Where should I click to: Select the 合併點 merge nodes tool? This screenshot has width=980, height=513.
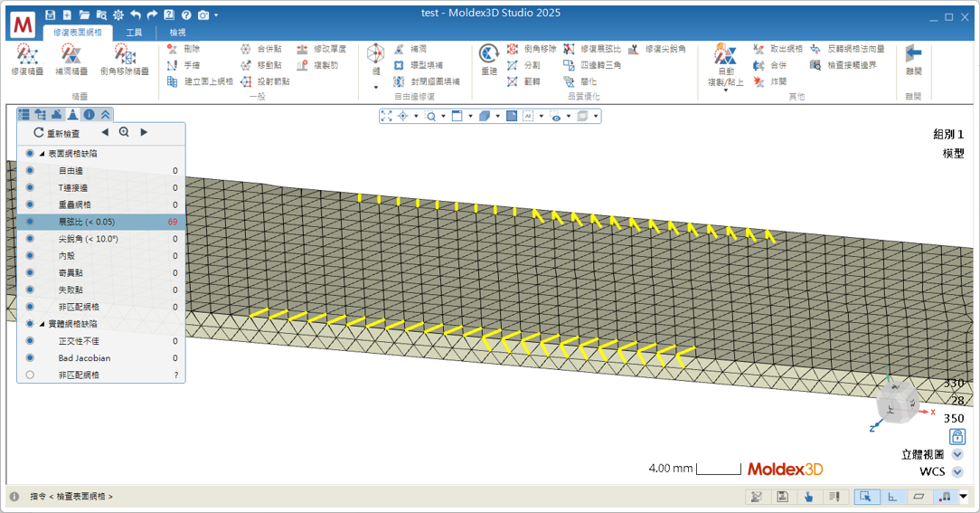[261, 49]
